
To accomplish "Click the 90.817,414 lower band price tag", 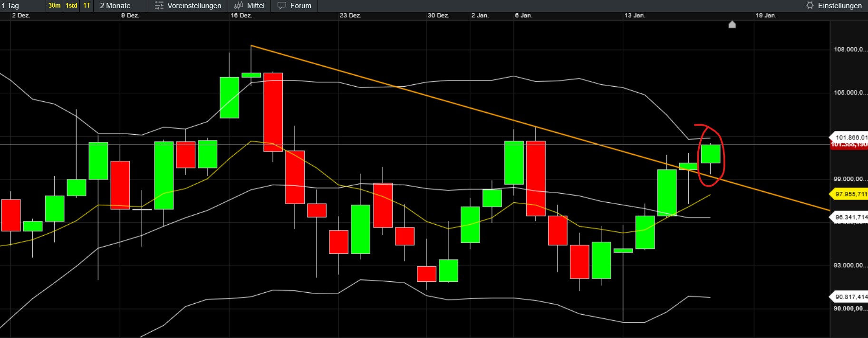I will [x=849, y=297].
